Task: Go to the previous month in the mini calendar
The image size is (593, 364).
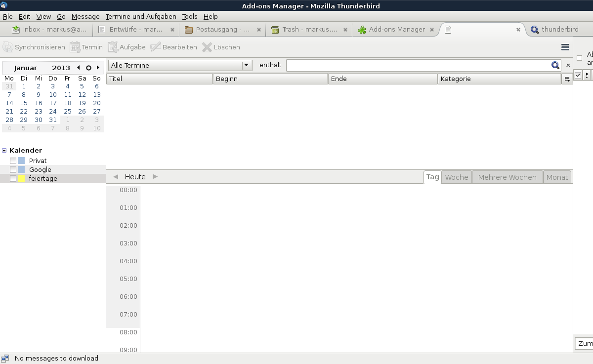Action: pyautogui.click(x=79, y=68)
